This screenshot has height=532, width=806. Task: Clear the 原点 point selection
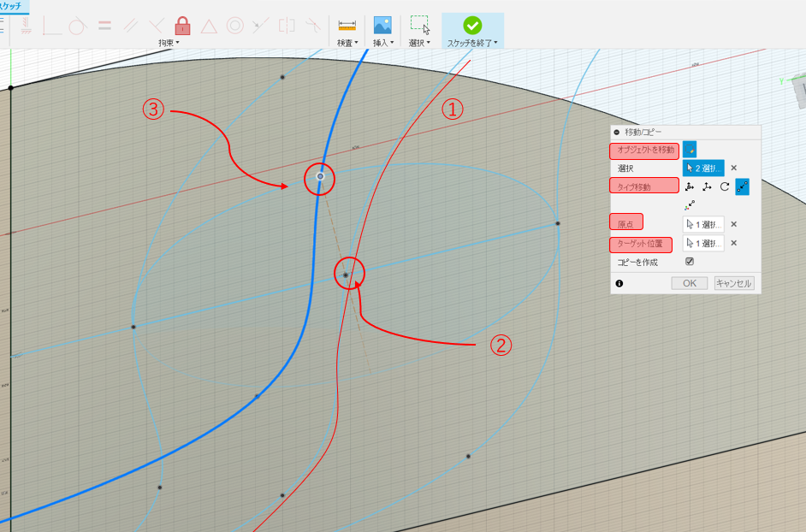(x=734, y=224)
